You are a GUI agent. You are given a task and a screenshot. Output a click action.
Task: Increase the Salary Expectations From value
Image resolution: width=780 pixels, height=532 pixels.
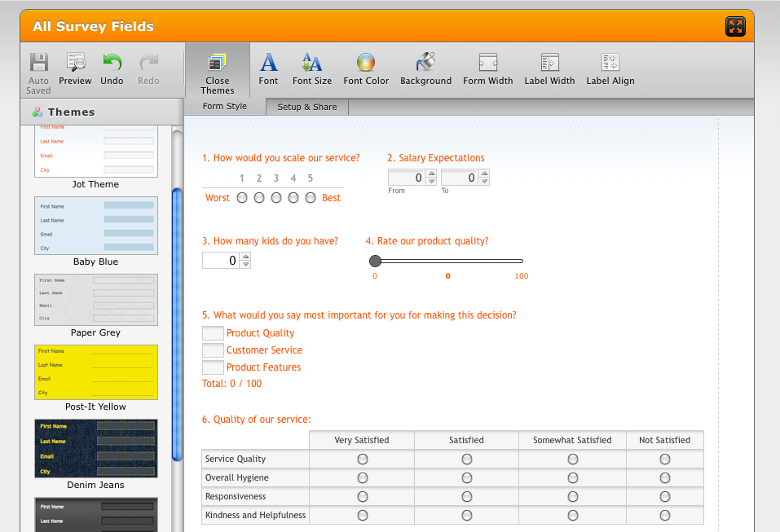[x=431, y=174]
